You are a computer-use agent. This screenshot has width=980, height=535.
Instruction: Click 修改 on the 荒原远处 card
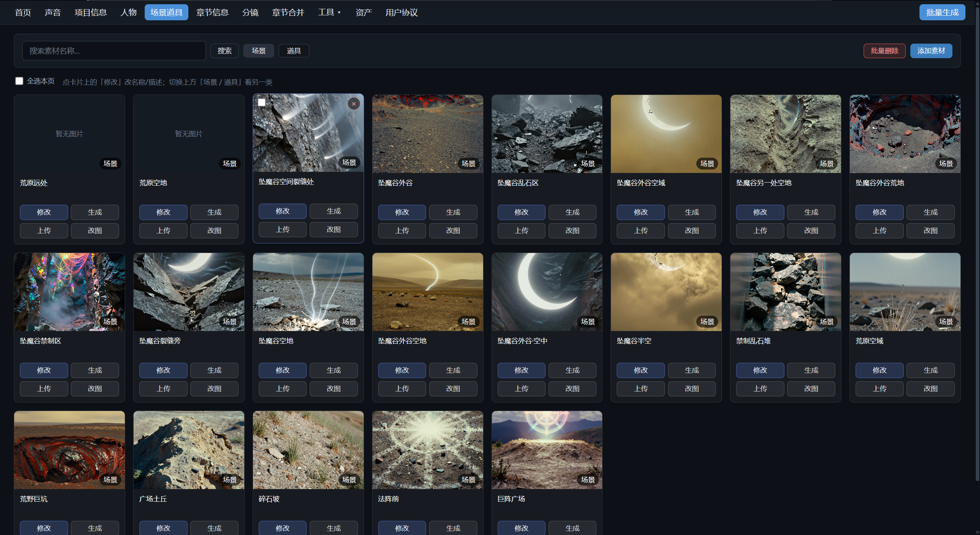coord(44,212)
